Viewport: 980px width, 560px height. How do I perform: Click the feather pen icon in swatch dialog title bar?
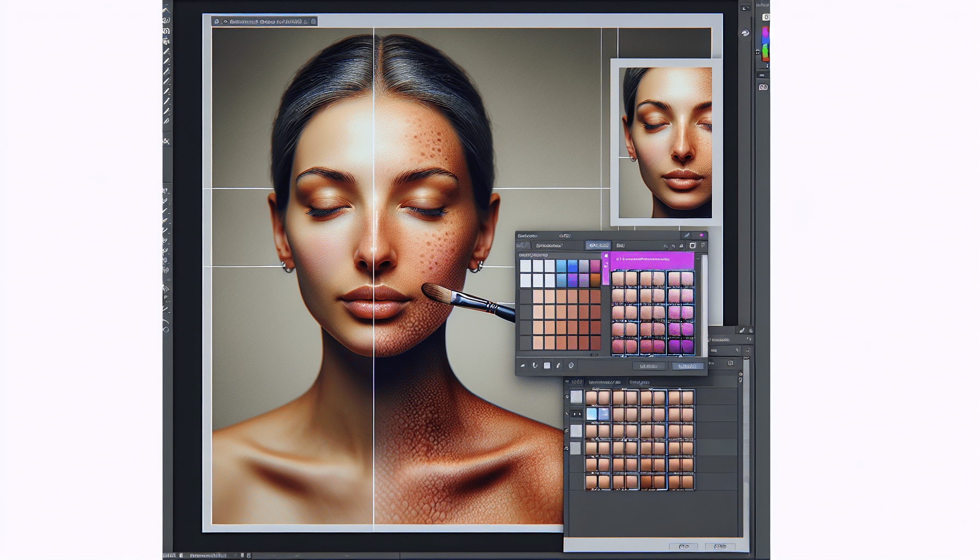click(x=687, y=236)
